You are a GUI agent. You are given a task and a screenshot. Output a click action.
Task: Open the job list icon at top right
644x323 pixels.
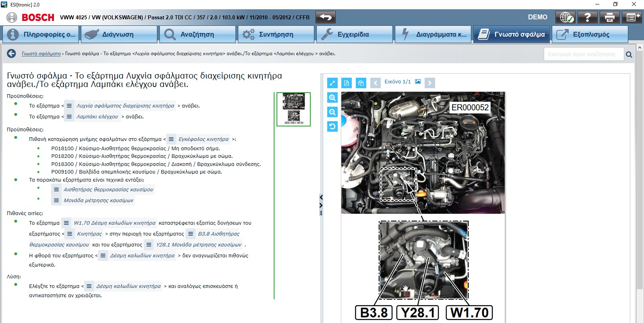pyautogui.click(x=631, y=17)
